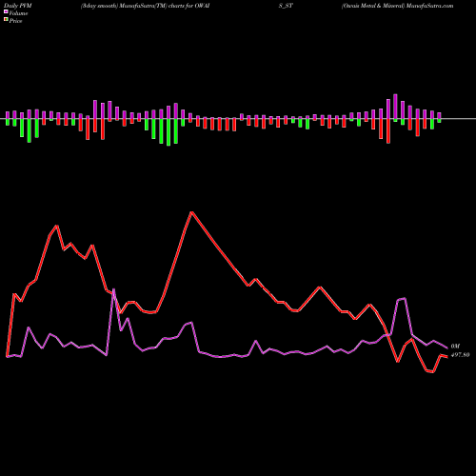
Task: Click the magenta Volume legend swatch
Action: (6, 12)
